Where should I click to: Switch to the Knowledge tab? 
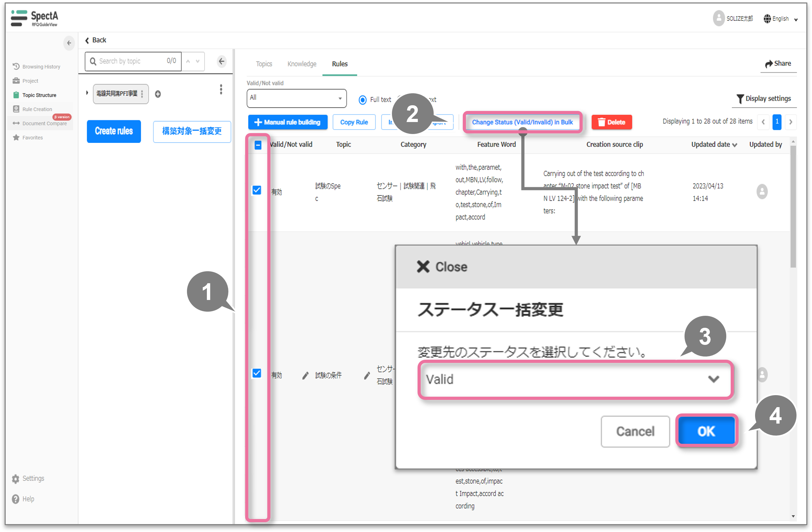coord(302,64)
